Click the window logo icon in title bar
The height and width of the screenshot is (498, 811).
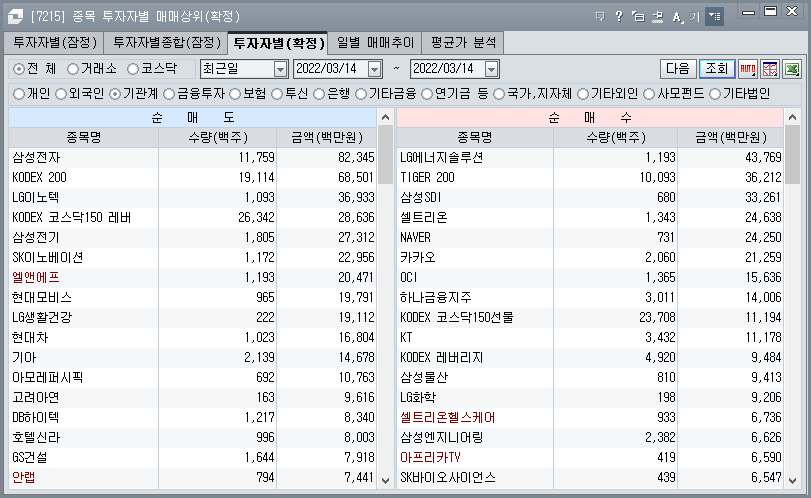(x=15, y=17)
